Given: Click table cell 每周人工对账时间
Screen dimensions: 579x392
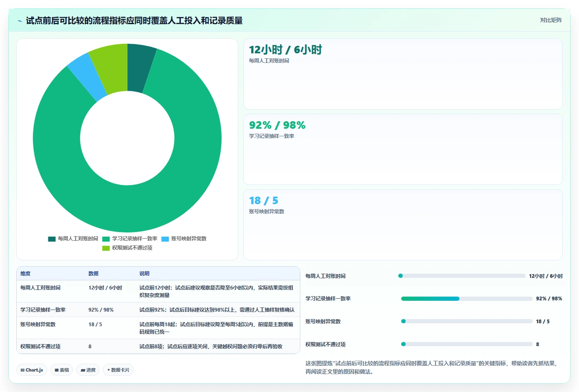Looking at the screenshot, I should pos(40,288).
